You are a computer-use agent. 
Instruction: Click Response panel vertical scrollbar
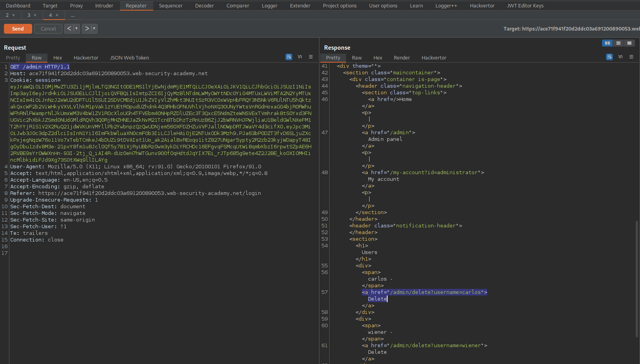click(x=637, y=279)
